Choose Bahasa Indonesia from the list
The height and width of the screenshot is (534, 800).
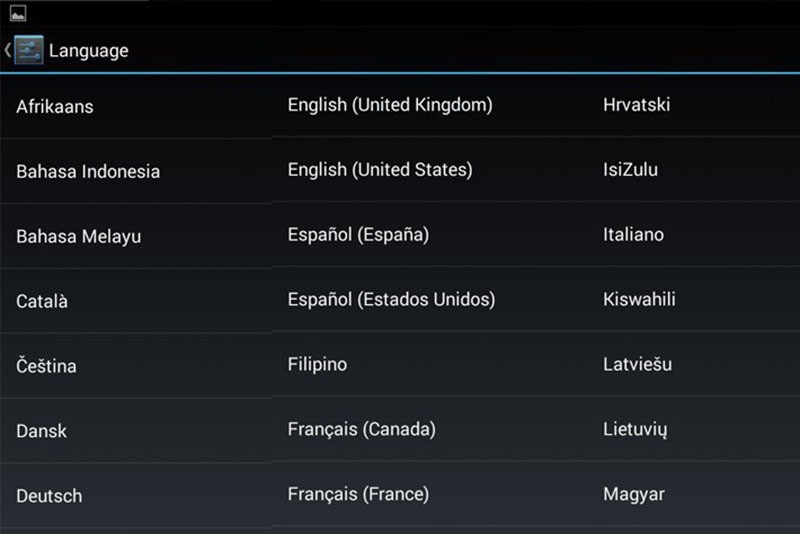coord(88,171)
